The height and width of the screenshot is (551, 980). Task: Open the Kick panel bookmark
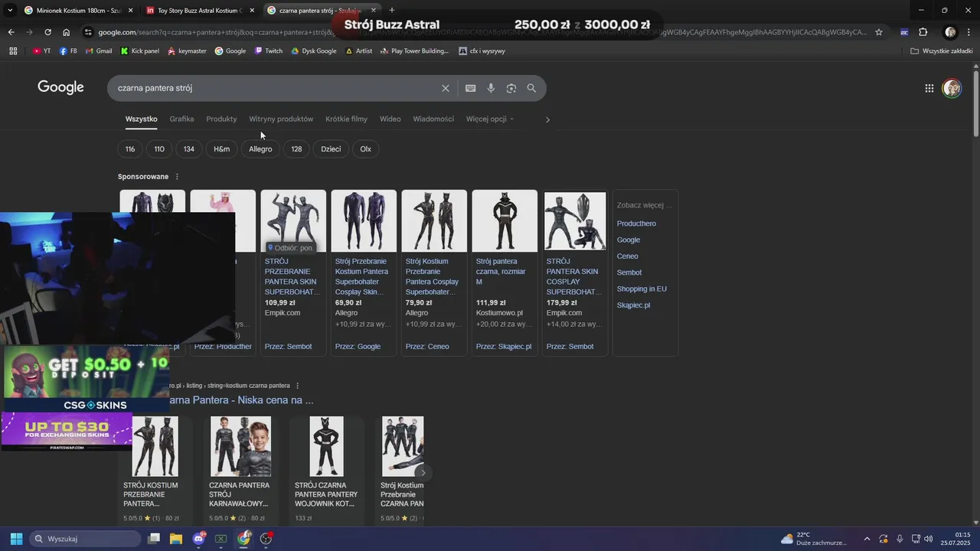tap(140, 51)
